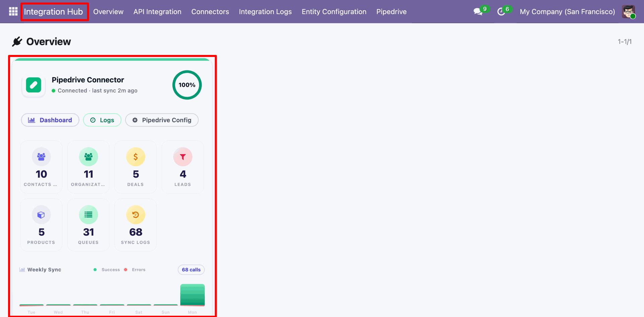Click the Queues list icon
The width and height of the screenshot is (644, 317).
click(89, 215)
